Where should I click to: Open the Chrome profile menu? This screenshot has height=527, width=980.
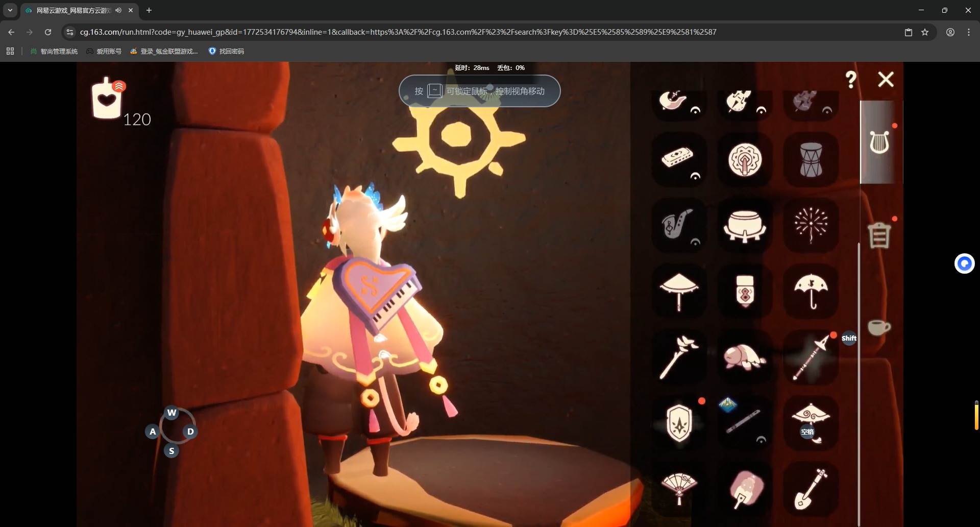(x=950, y=32)
